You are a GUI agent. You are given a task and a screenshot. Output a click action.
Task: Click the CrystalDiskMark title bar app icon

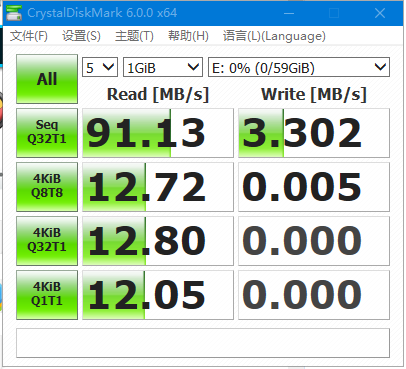14,13
